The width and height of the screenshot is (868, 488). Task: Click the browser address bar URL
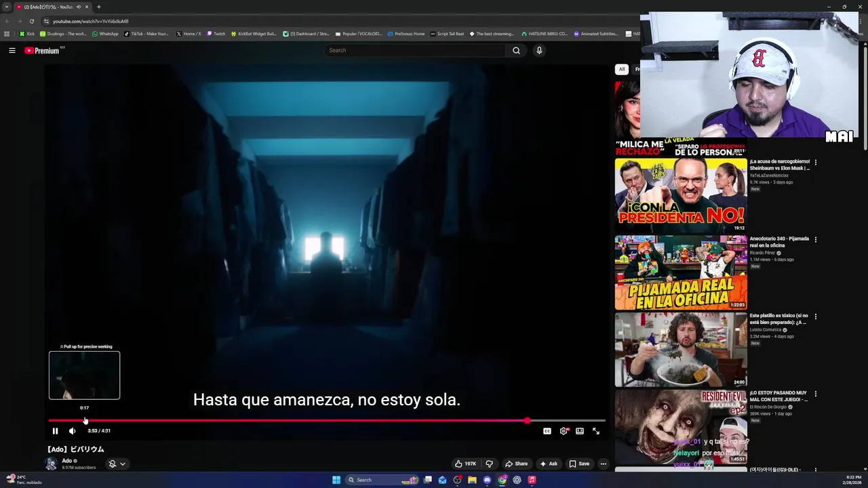click(90, 21)
